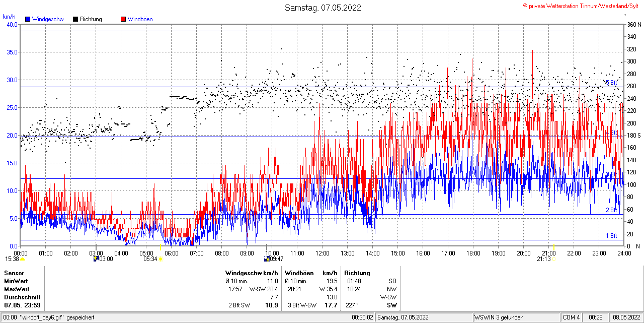The width and height of the screenshot is (644, 323).
Task: Click the 2 Bft threshold label
Action: [x=611, y=210]
